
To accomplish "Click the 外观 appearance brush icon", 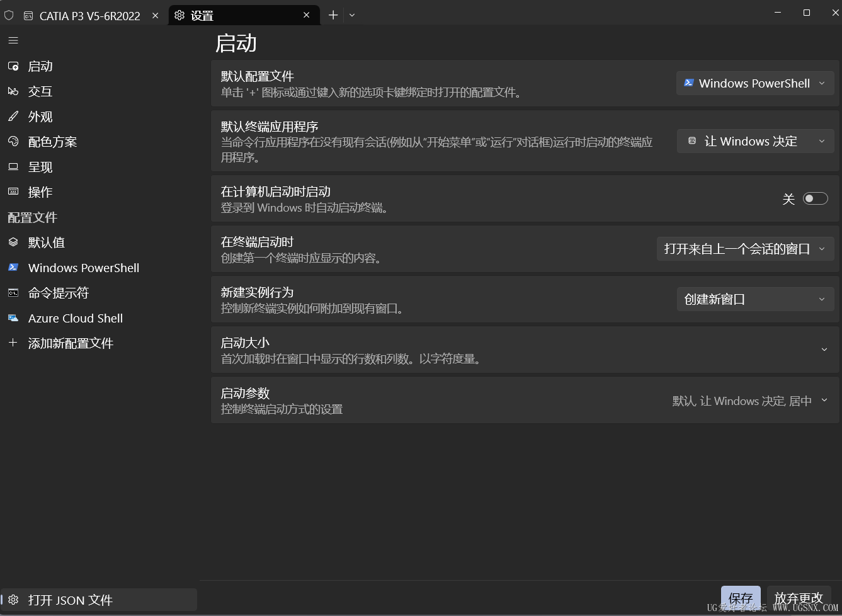I will [13, 117].
